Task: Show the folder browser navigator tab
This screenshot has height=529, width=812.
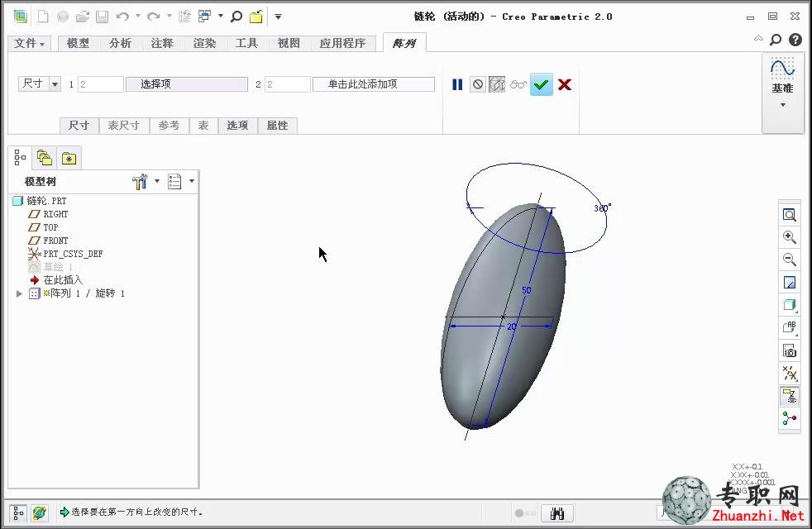Action: (x=45, y=158)
